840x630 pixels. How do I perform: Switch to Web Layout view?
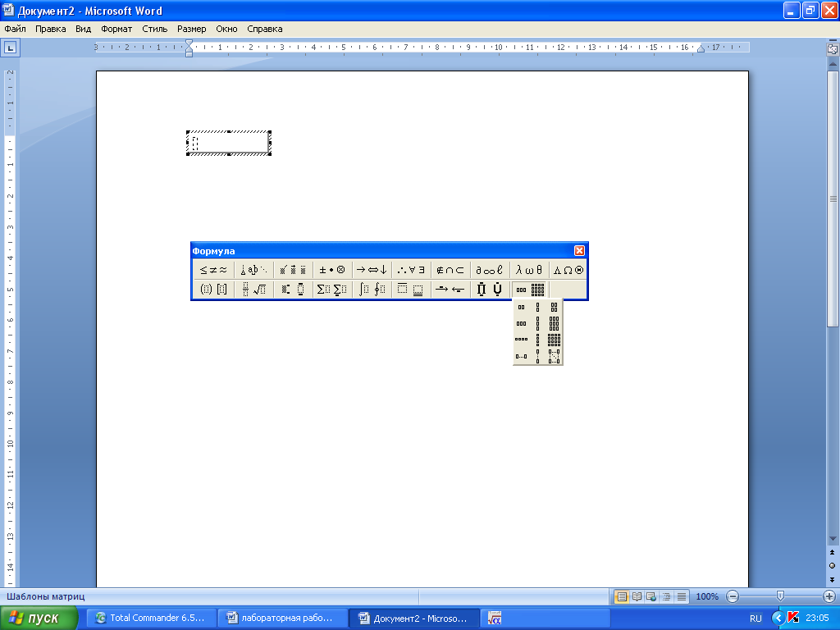pos(651,596)
